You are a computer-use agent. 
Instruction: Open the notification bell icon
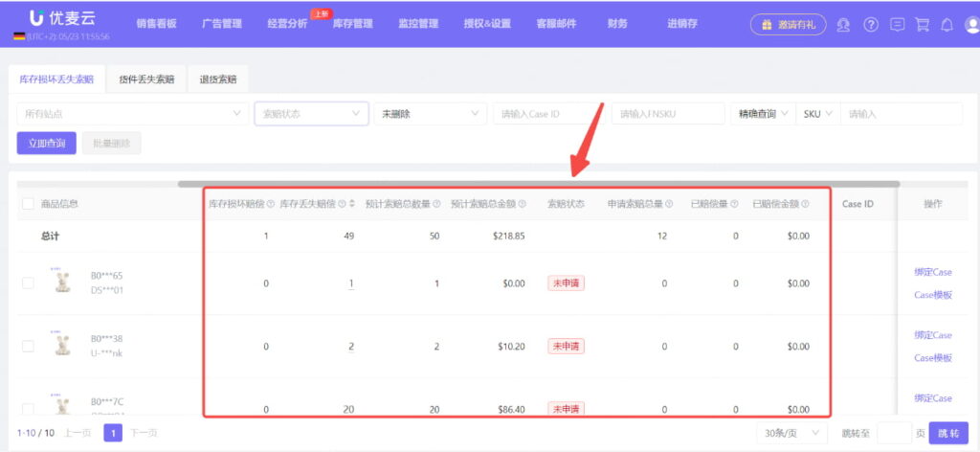point(947,24)
